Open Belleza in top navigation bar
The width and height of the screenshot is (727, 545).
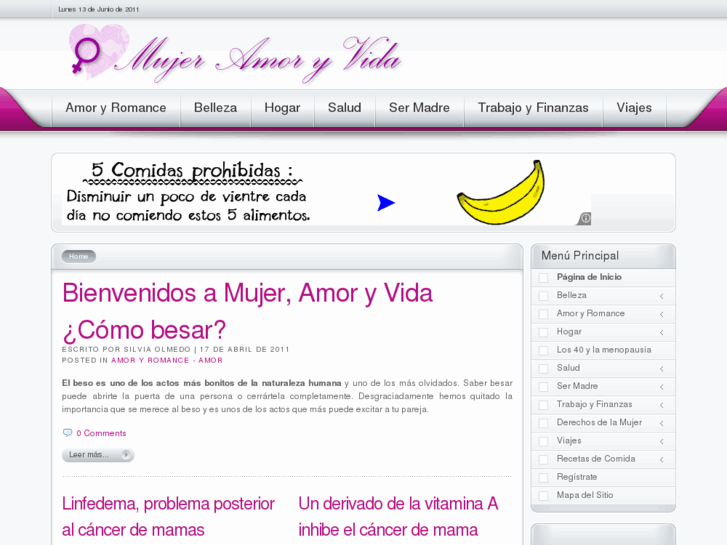click(216, 108)
